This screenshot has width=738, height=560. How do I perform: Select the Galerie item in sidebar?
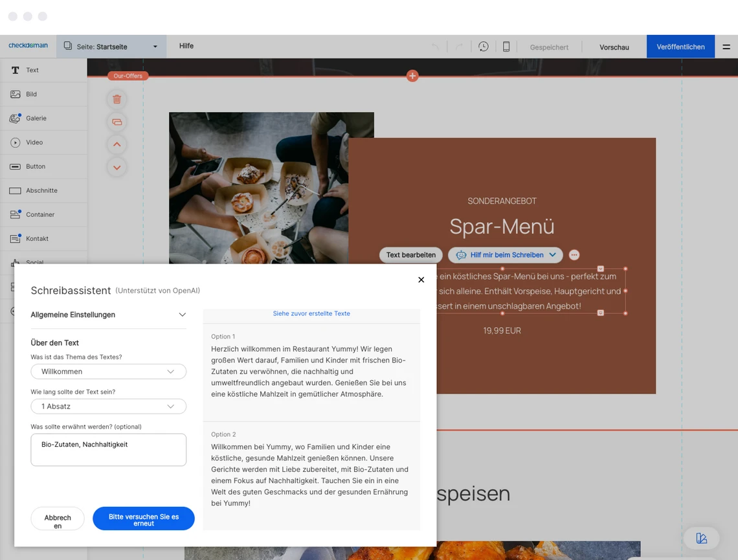(36, 118)
